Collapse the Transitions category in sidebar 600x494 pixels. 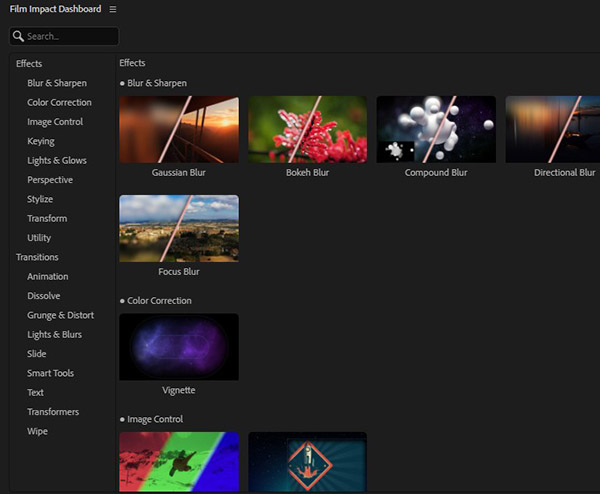pyautogui.click(x=37, y=257)
